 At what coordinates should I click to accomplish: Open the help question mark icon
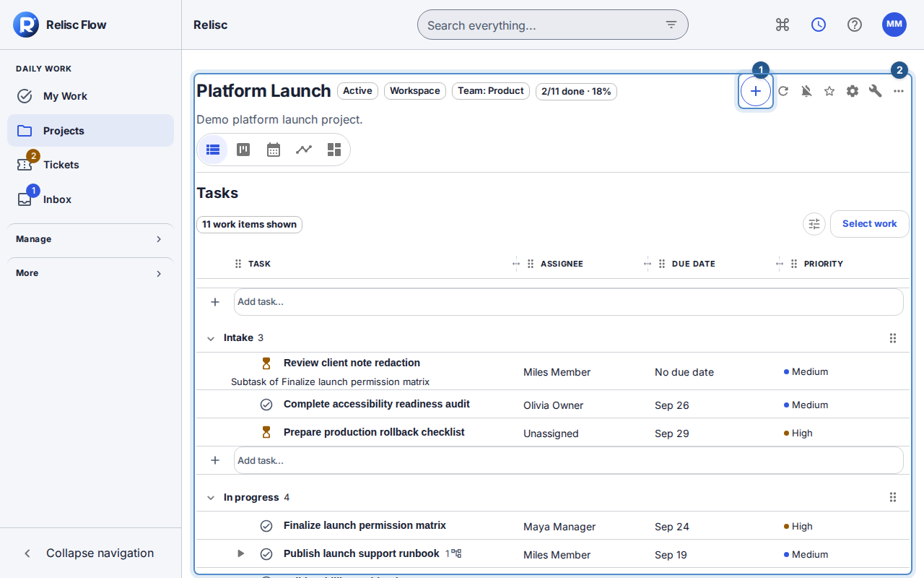[x=855, y=25]
